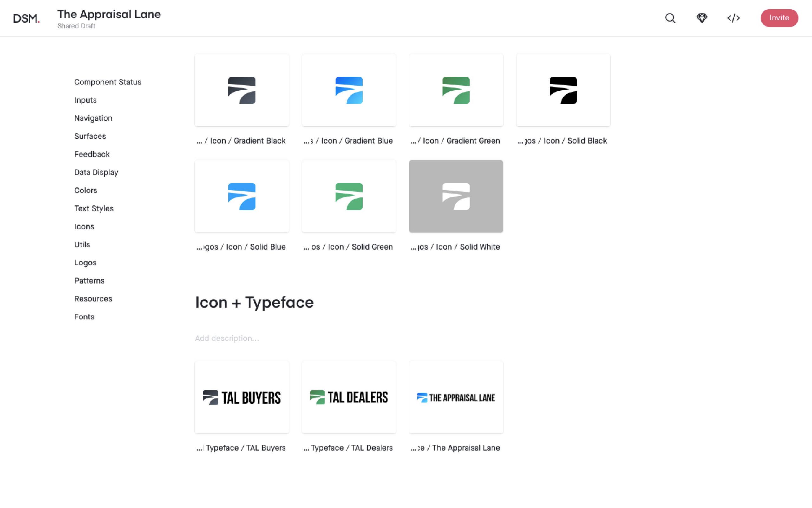This screenshot has height=508, width=812.
Task: Open the Solid White icon thumbnail
Action: pyautogui.click(x=456, y=197)
